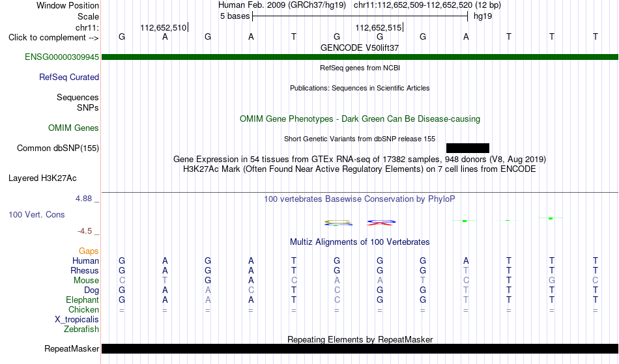The width and height of the screenshot is (619, 364).
Task: Click the RepeatMasker track label
Action: (x=72, y=349)
